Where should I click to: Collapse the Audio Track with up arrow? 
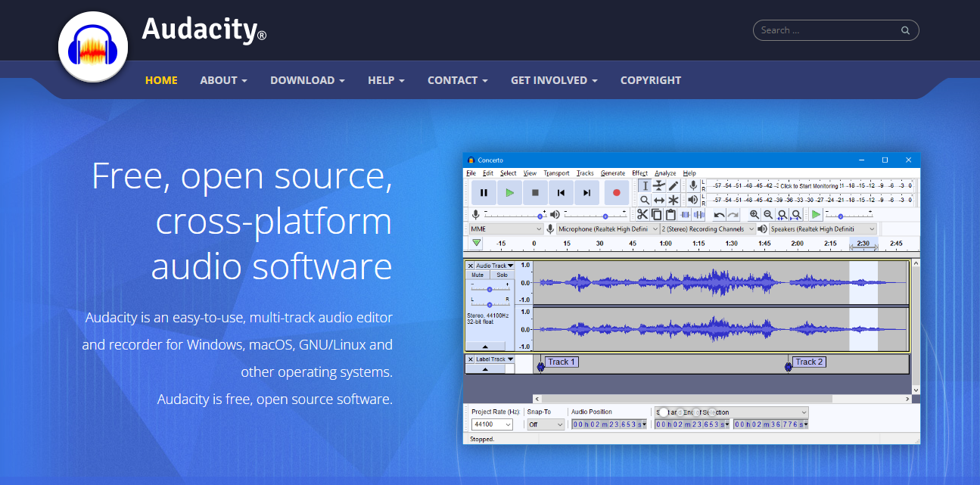485,347
